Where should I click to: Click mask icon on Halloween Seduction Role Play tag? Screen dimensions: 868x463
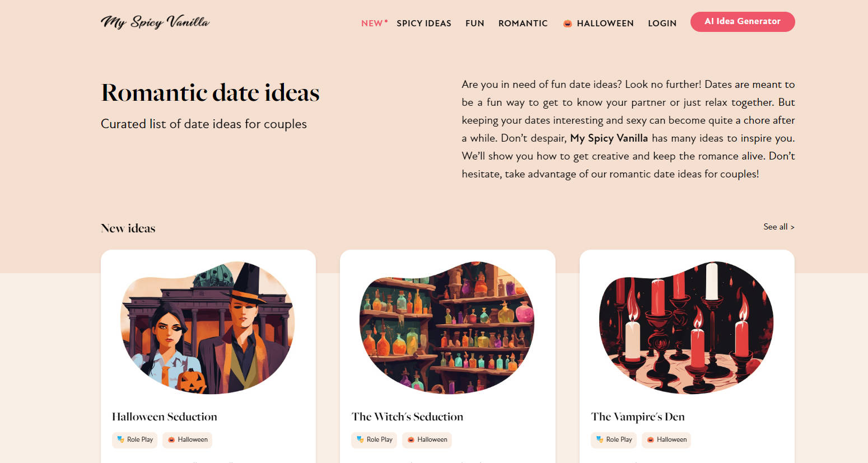coord(120,439)
